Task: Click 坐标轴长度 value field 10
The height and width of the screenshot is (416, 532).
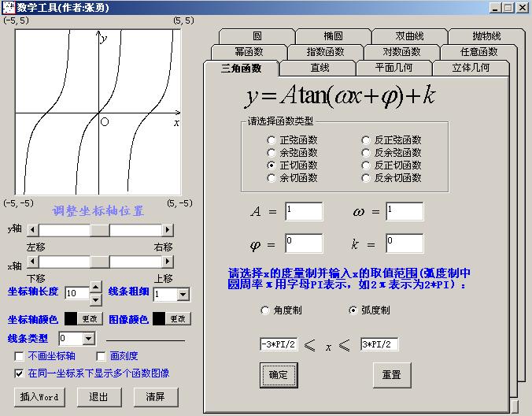Action: pos(77,293)
